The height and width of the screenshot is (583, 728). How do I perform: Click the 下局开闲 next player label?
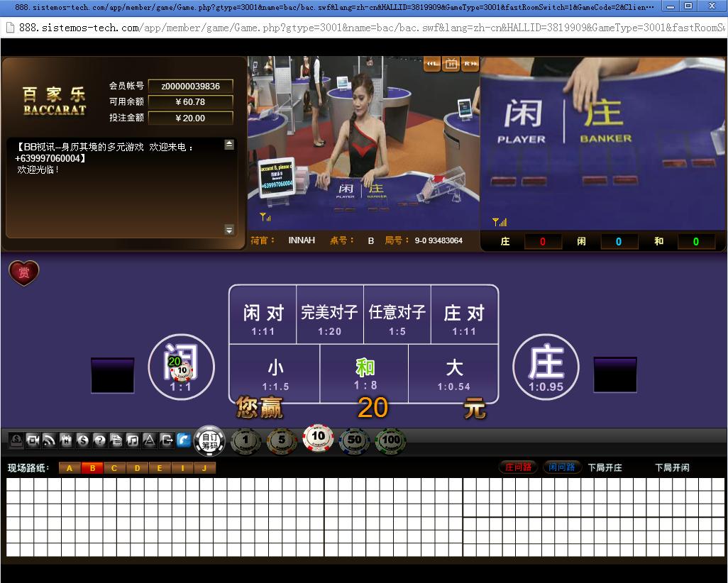pyautogui.click(x=672, y=467)
